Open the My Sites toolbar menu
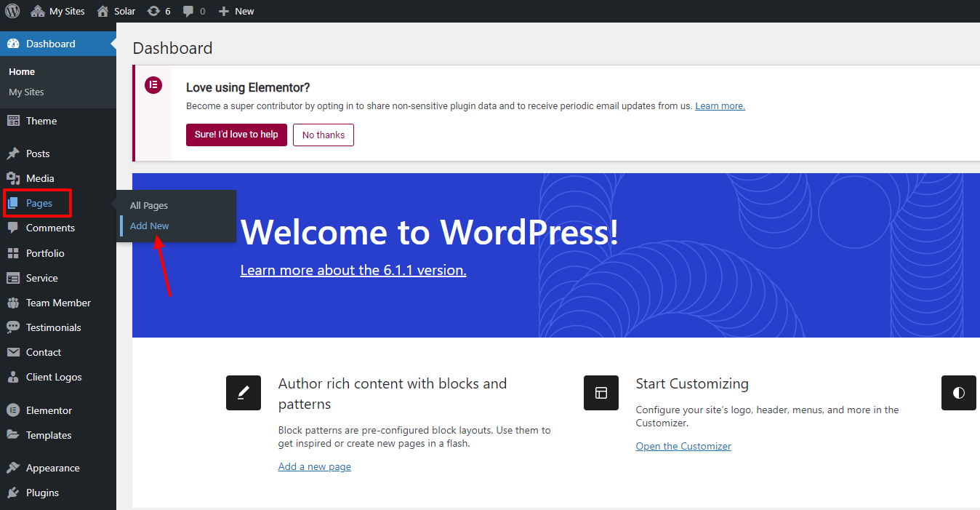980x510 pixels. 57,11
